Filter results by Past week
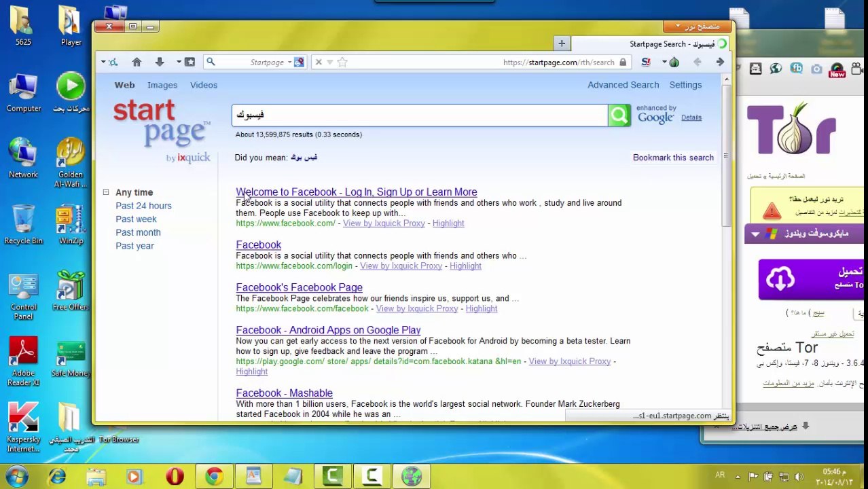The height and width of the screenshot is (489, 868). point(136,219)
